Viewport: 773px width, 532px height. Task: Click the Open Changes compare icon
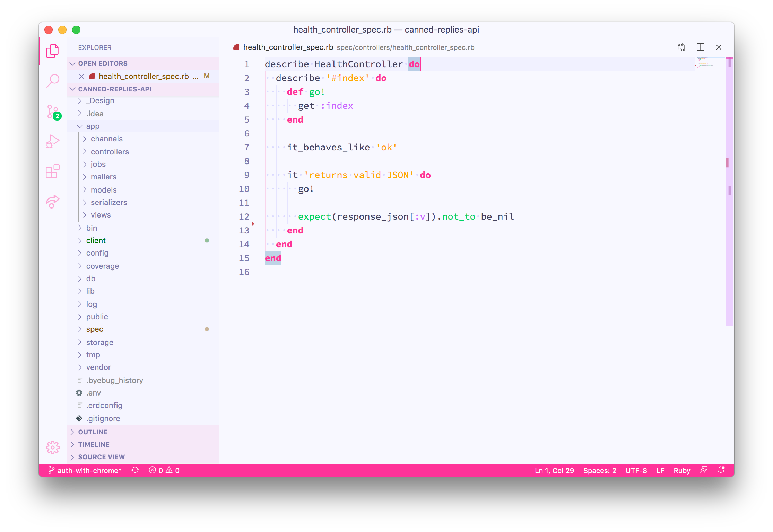pyautogui.click(x=681, y=47)
